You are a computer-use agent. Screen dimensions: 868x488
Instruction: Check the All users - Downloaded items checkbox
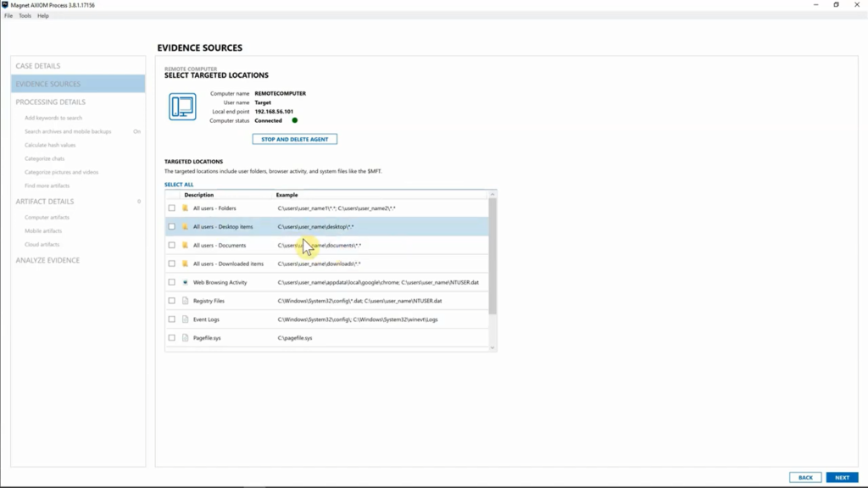[x=171, y=263]
